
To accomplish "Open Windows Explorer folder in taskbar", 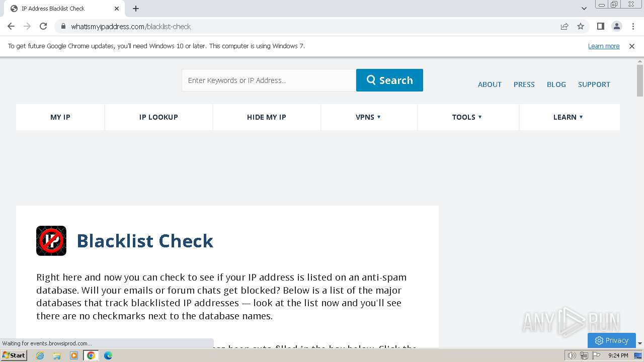I will click(57, 355).
